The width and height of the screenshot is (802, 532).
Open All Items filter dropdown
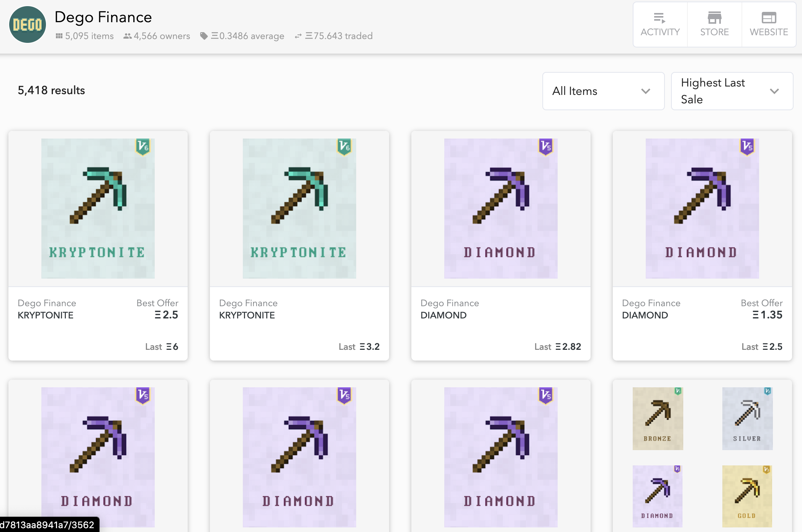(603, 91)
